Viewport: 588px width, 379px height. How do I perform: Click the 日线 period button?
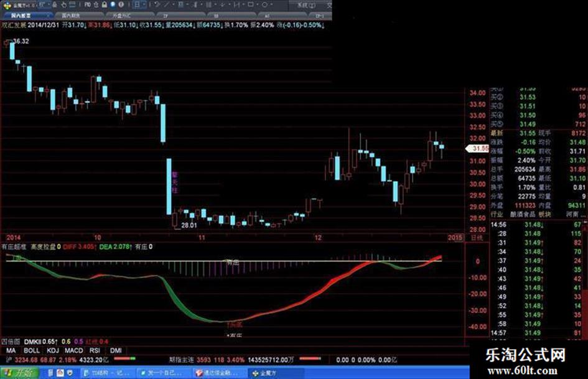(477, 238)
